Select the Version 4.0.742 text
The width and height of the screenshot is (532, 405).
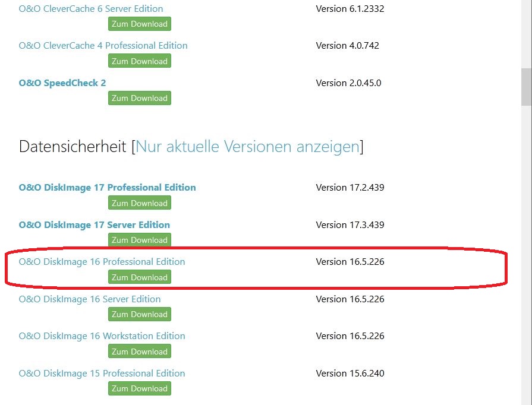347,45
